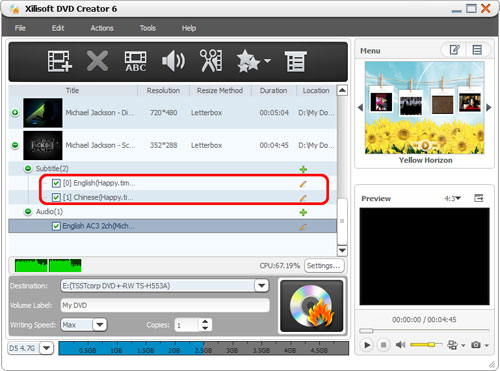Image resolution: width=500 pixels, height=371 pixels.
Task: Click the preview seek bar
Action: click(x=424, y=331)
